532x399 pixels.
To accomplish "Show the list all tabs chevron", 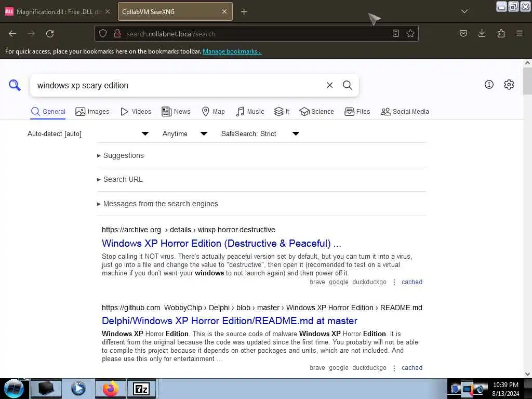I will click(464, 11).
